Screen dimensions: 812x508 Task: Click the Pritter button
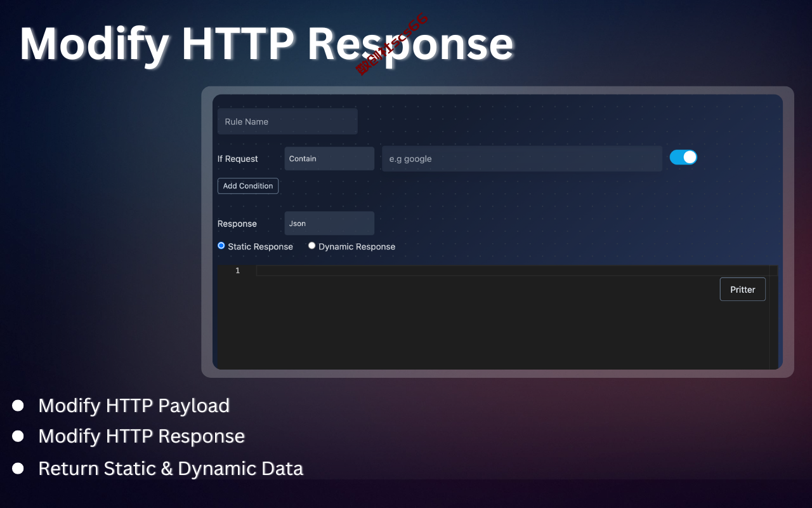coord(743,290)
